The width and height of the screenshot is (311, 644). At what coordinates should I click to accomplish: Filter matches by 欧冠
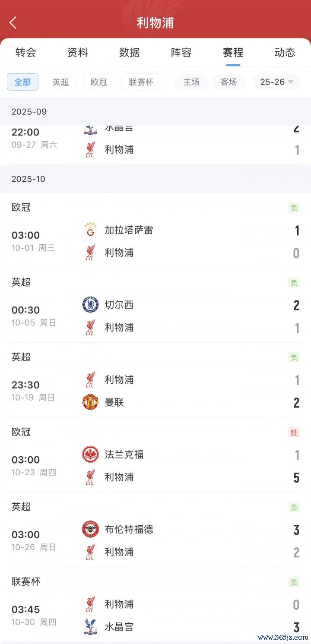click(x=98, y=82)
